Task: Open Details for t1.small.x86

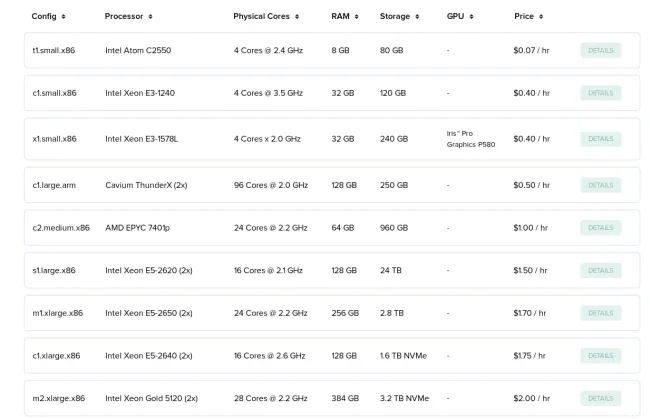Action: click(x=600, y=50)
